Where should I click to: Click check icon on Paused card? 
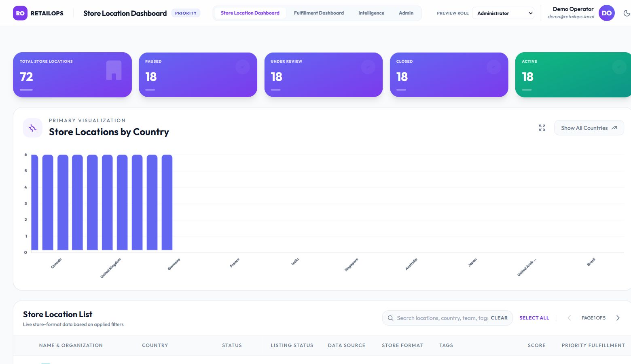243,67
